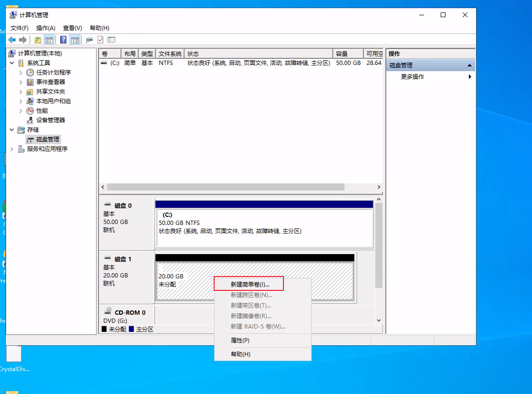532x394 pixels.
Task: Open the 文件(F) menu
Action: point(19,28)
